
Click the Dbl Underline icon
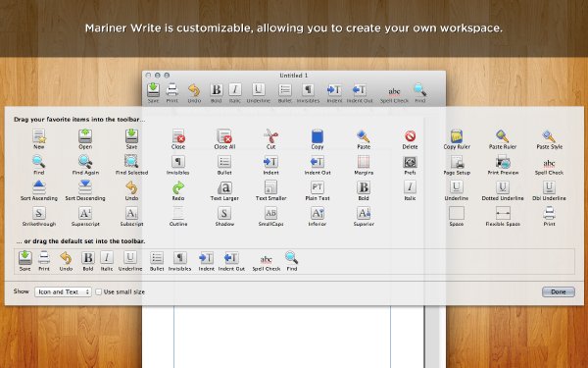click(x=549, y=187)
